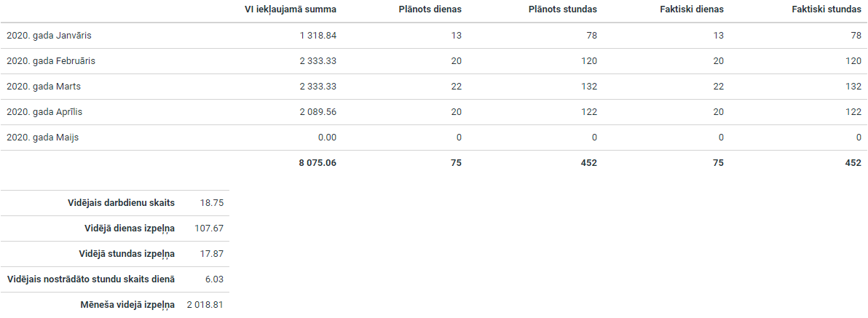Screen dimensions: 868x318
Task: Click Vidējais nostrādāto stundu skaits dienā label
Action: coord(91,279)
